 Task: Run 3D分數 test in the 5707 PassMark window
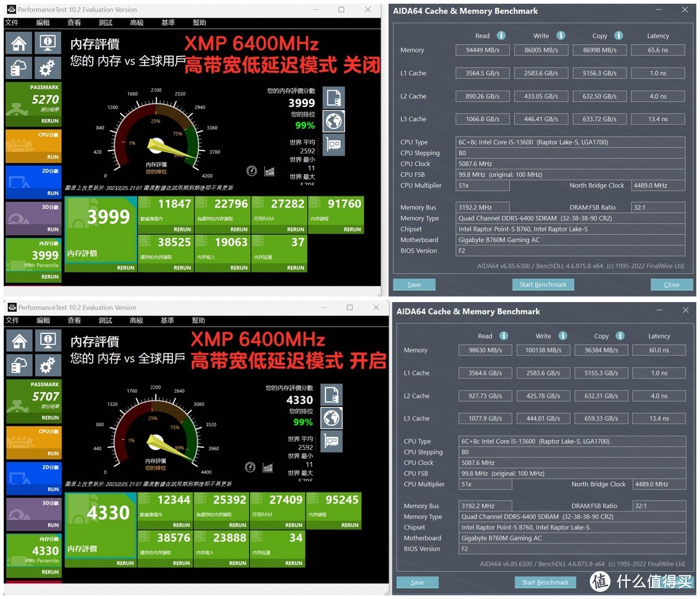[x=53, y=525]
